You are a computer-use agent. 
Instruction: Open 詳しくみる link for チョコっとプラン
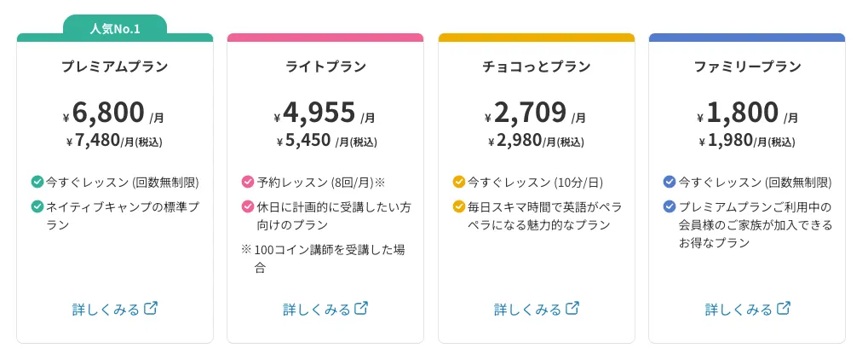point(527,309)
